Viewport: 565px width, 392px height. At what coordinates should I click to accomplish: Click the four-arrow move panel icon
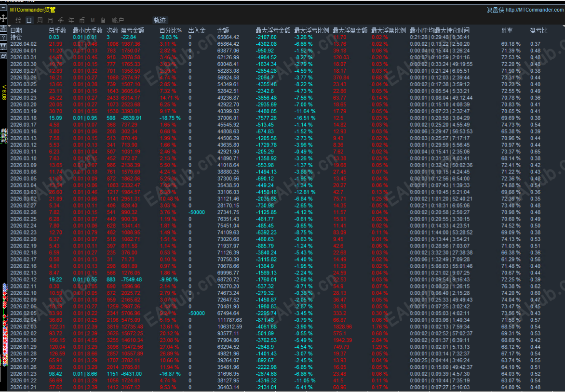click(x=3, y=18)
